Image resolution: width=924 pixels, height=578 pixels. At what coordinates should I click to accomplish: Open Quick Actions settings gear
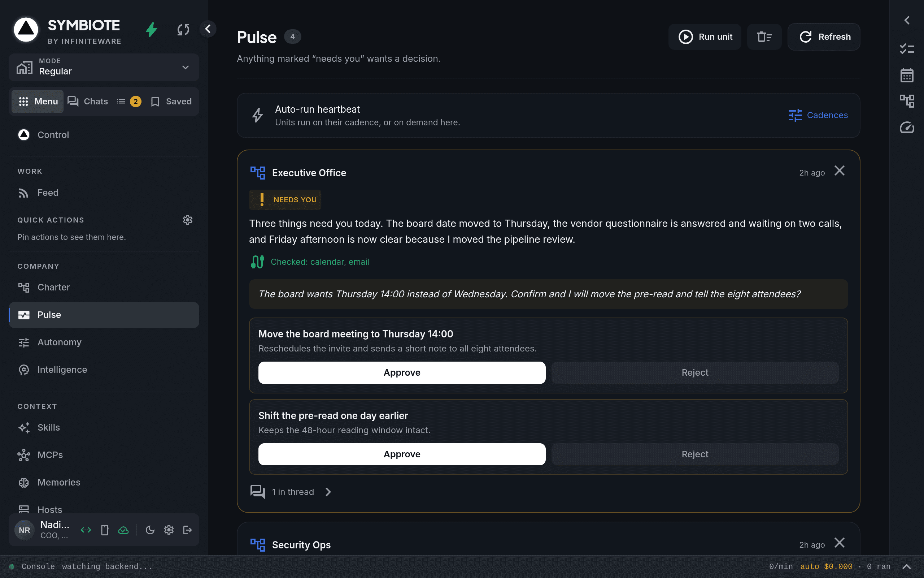click(x=187, y=220)
